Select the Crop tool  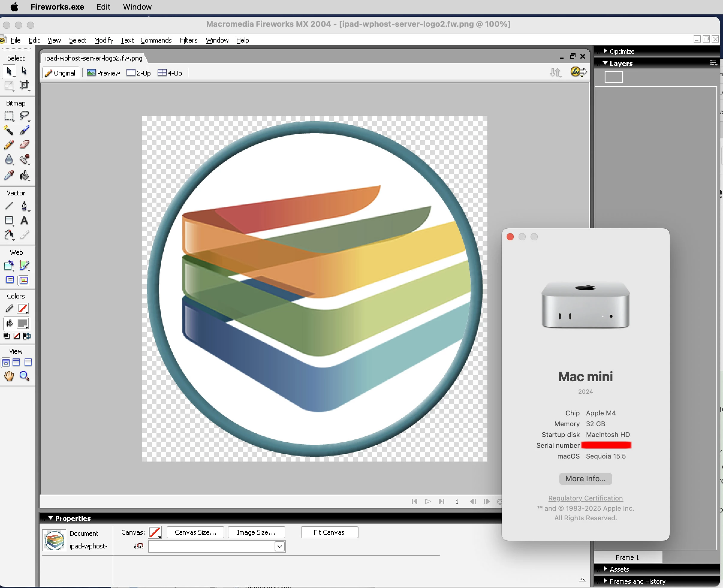[x=24, y=85]
